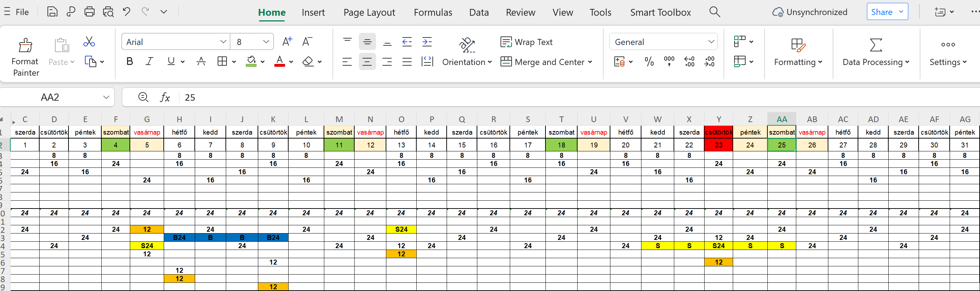Click the Undo arrow

(126, 12)
